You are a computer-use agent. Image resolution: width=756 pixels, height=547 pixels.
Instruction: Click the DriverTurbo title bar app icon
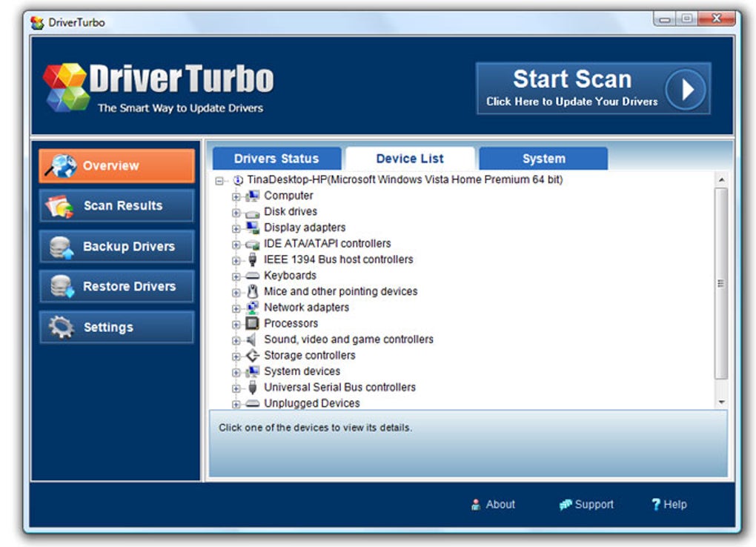pyautogui.click(x=37, y=23)
